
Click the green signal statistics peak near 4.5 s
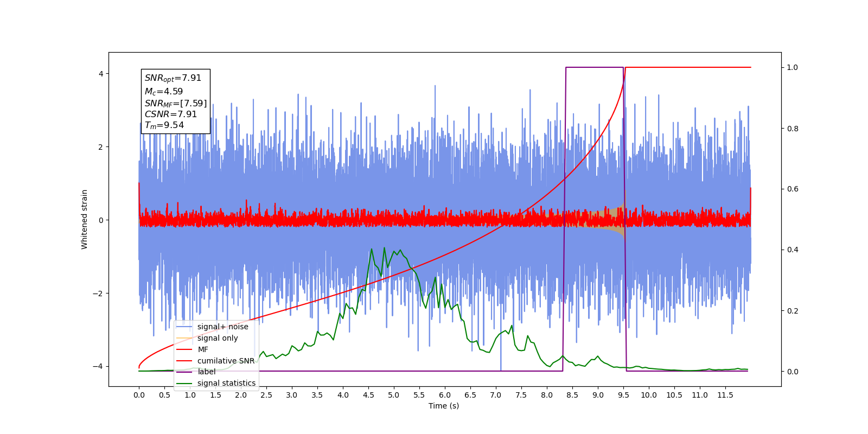(x=372, y=250)
